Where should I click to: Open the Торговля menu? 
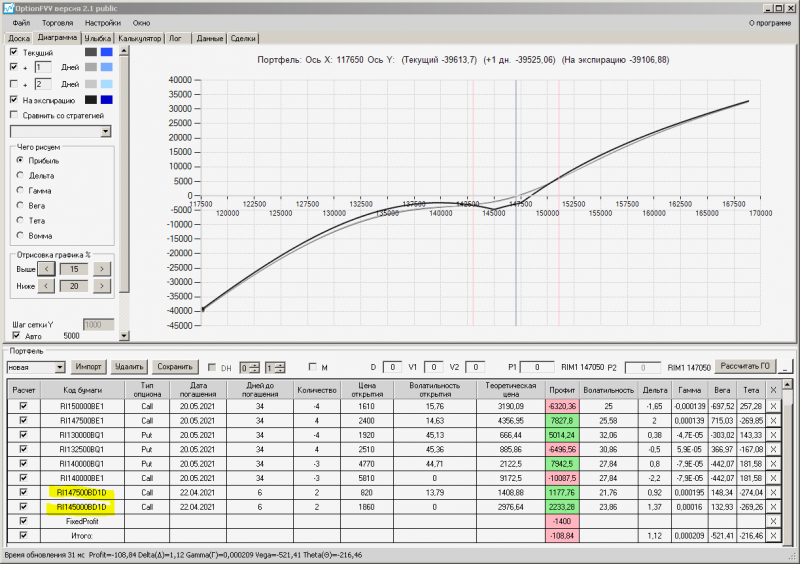[x=57, y=23]
